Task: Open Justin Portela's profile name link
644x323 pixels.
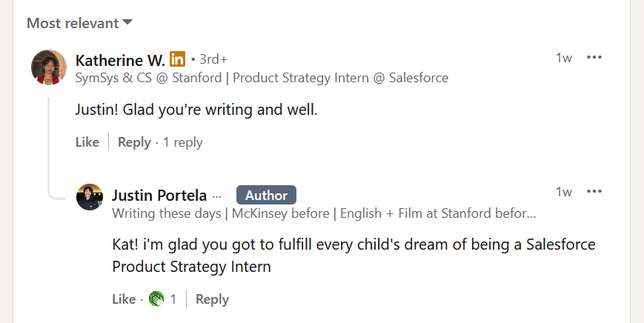Action: tap(160, 196)
